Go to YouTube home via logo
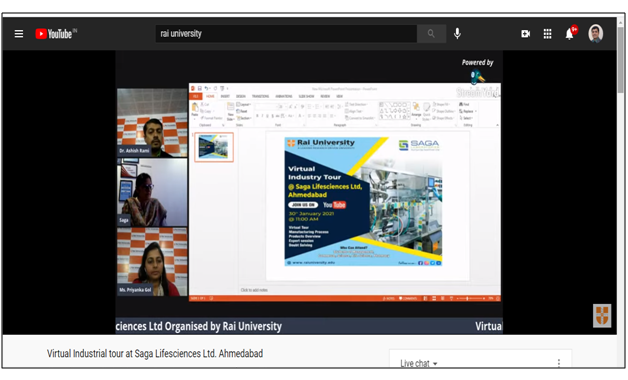 55,34
